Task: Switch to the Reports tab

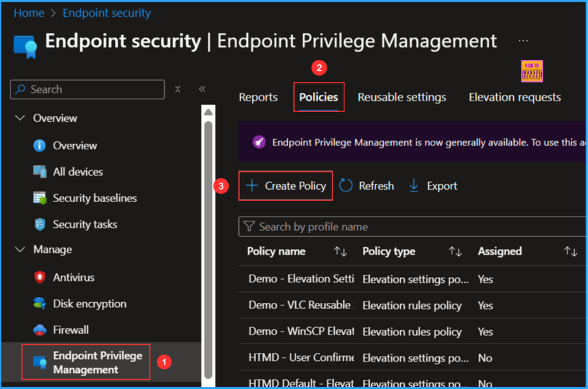Action: point(258,97)
